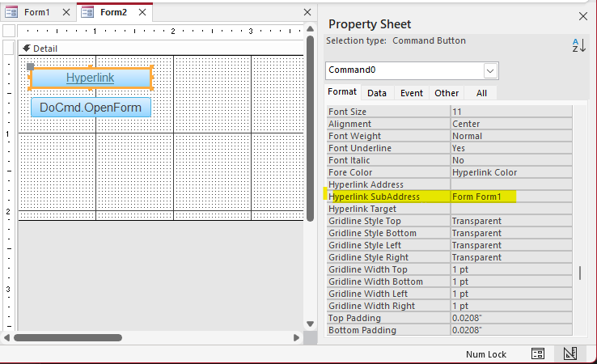The height and width of the screenshot is (364, 597).
Task: Click the Font Italic value No
Action: [x=511, y=160]
